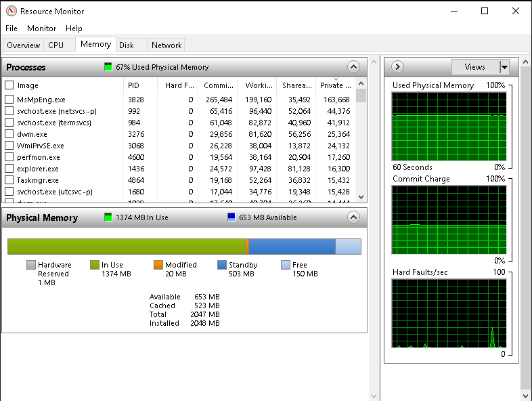Image resolution: width=532 pixels, height=401 pixels.
Task: Tick the checkbox for explorer.exe
Action: coord(9,169)
